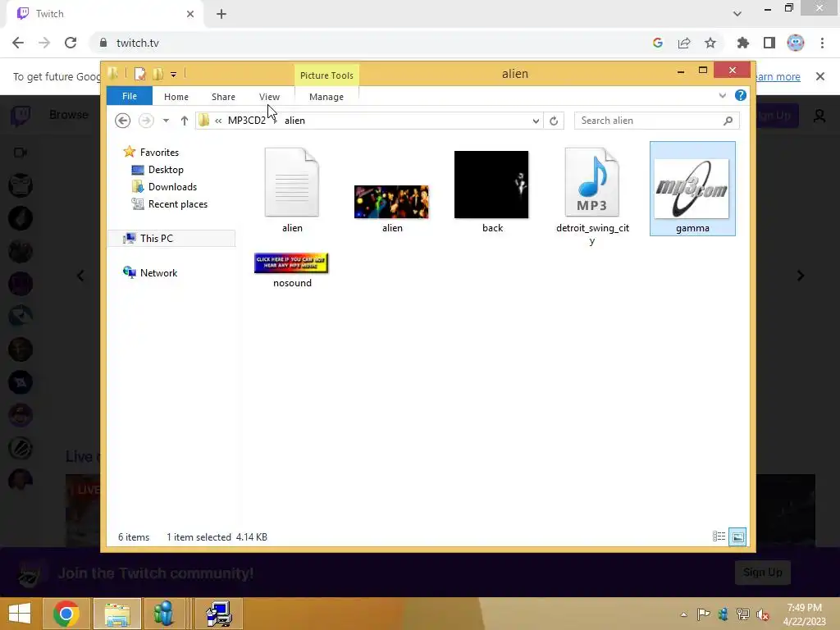Open Chrome tab search dropdown
Screen dimensions: 840x630
(x=737, y=14)
